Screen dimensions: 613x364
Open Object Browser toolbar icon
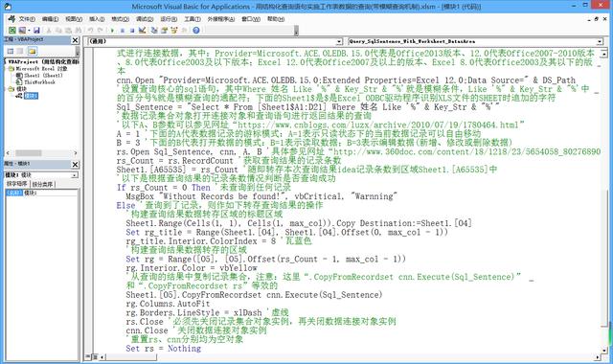click(174, 30)
